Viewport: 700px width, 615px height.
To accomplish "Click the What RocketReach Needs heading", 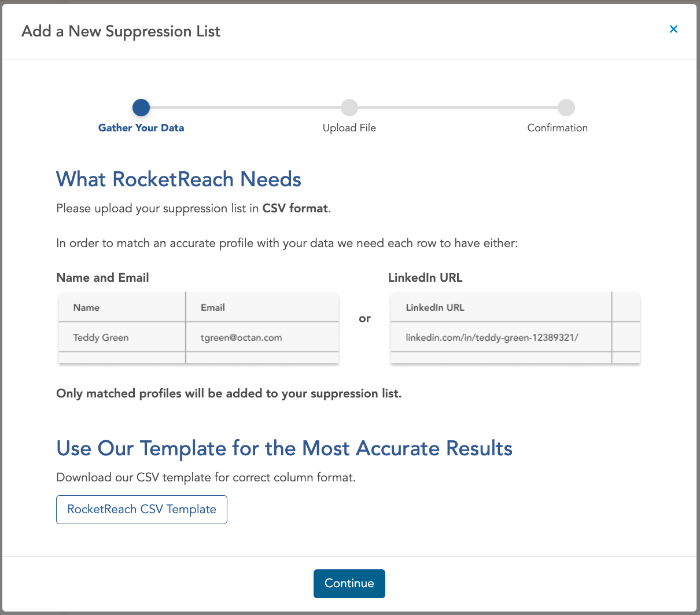I will [179, 179].
